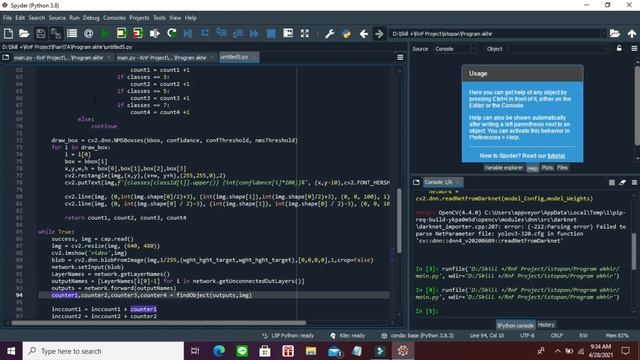Open the Spyder tutorial link
Image resolution: width=640 pixels, height=360 pixels.
[556, 156]
